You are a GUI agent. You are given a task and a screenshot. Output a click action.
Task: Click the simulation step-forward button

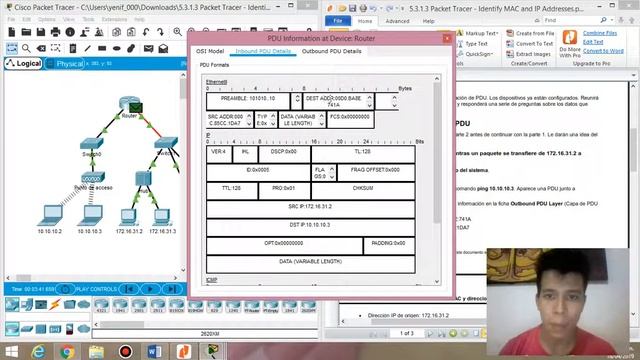coord(172,289)
